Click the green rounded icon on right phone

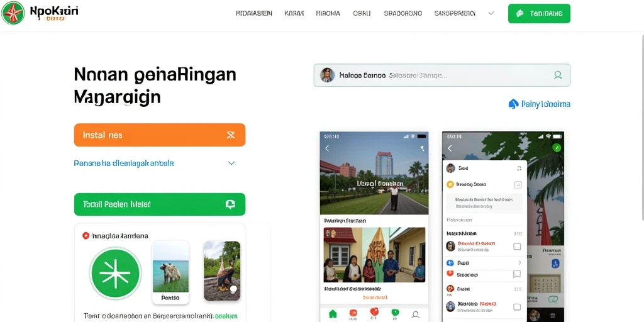553,300
